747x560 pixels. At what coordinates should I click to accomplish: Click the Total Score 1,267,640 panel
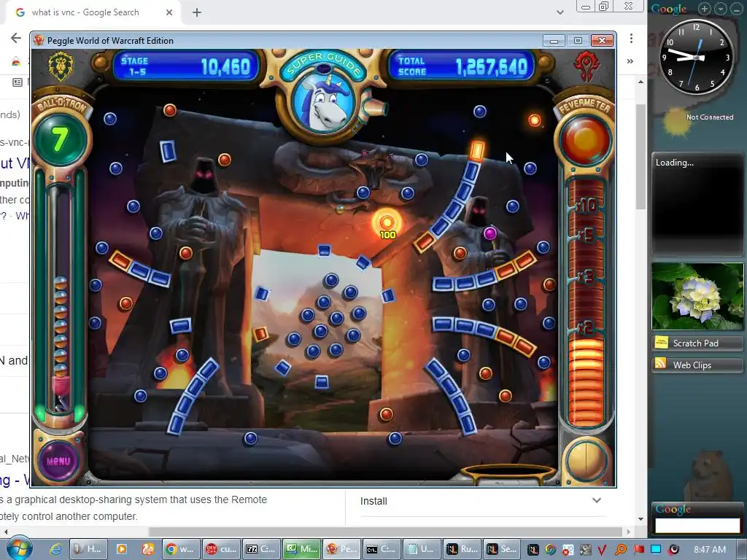tap(462, 66)
